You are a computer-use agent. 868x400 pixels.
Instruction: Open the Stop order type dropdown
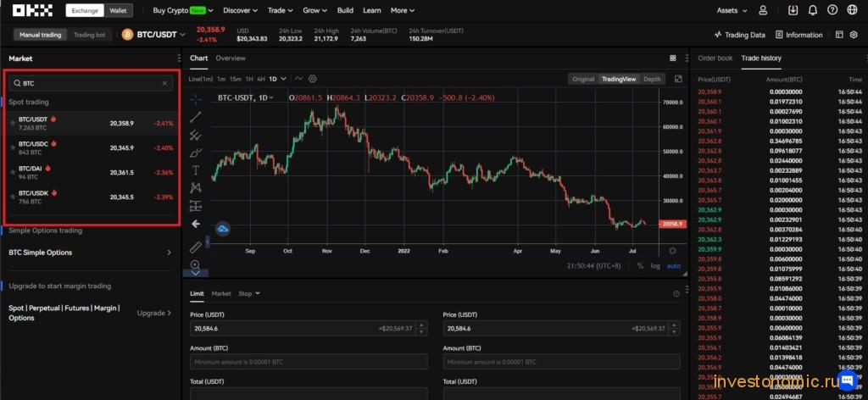[249, 293]
